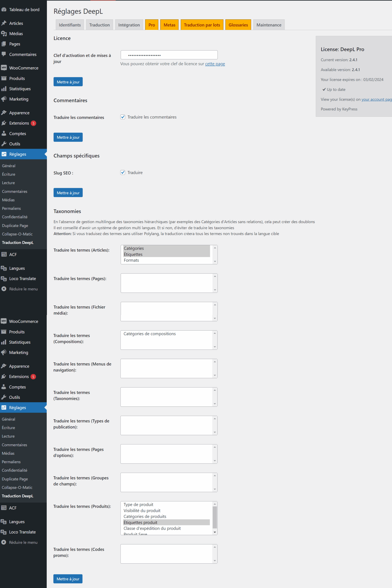Click into the activation key input field
This screenshot has width=392, height=588.
coord(169,55)
